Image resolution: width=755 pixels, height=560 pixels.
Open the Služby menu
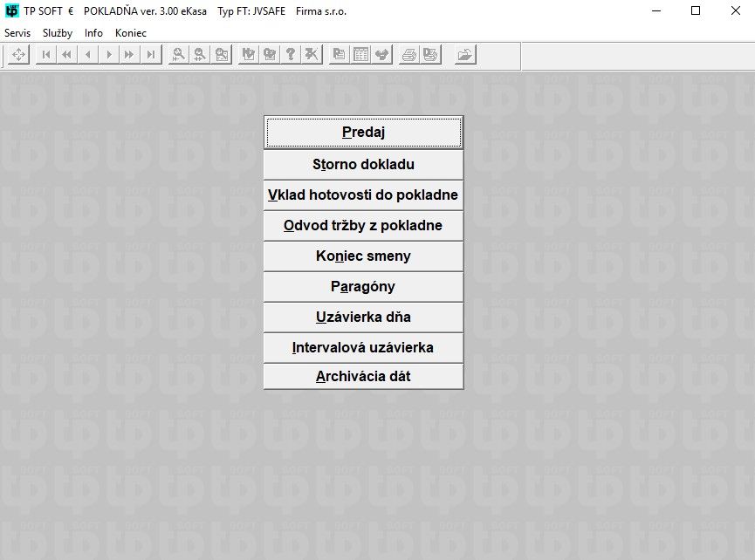[58, 33]
